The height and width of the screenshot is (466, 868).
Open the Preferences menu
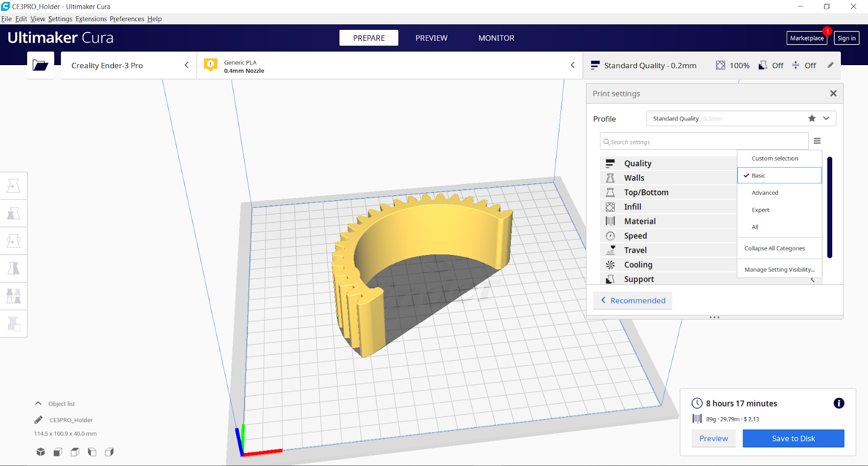pyautogui.click(x=127, y=19)
